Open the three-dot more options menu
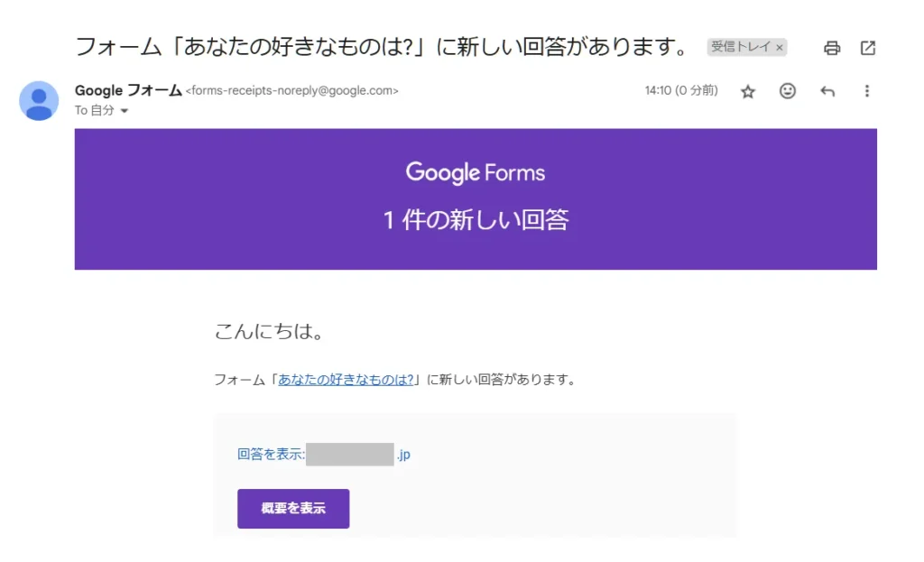 (x=867, y=91)
